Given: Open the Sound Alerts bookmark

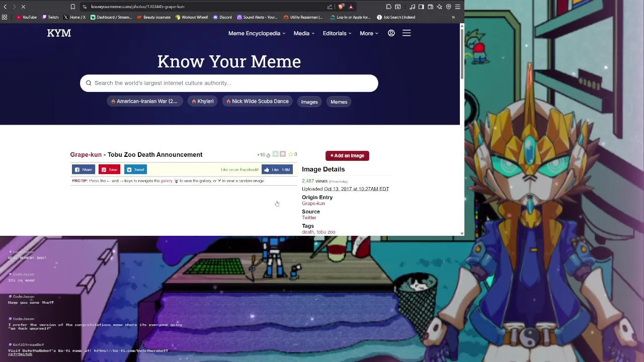Looking at the screenshot, I should (x=257, y=17).
